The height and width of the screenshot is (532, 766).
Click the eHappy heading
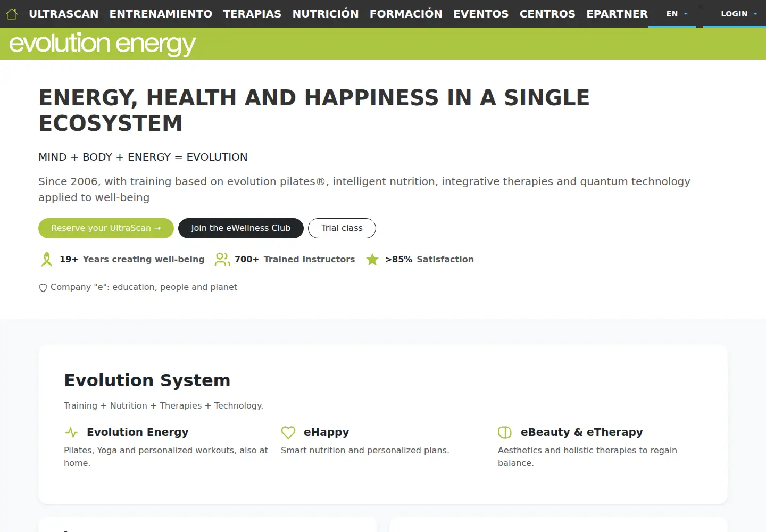(x=327, y=432)
